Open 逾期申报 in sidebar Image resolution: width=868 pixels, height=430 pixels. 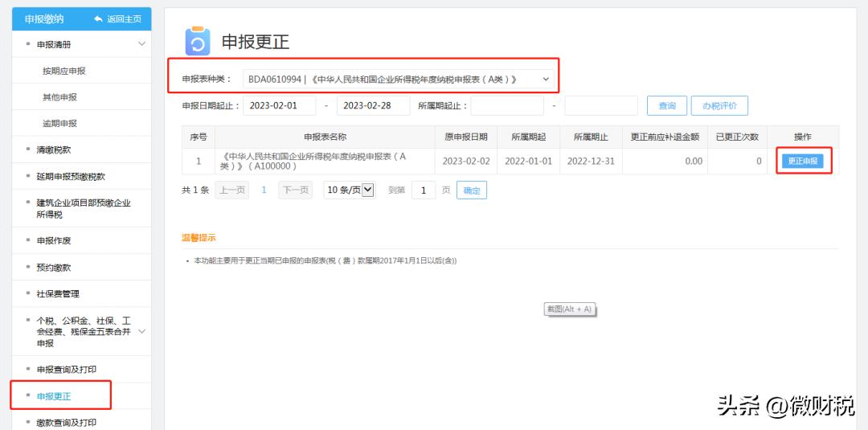59,124
